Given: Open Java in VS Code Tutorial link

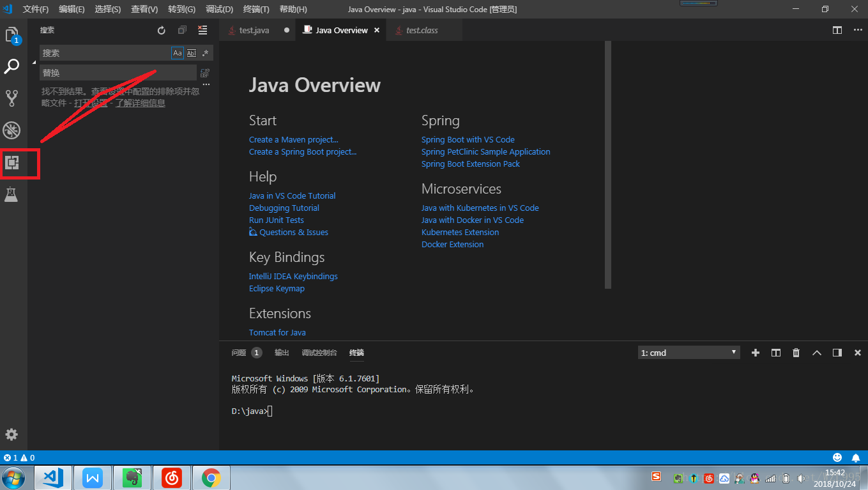Looking at the screenshot, I should click(x=292, y=195).
